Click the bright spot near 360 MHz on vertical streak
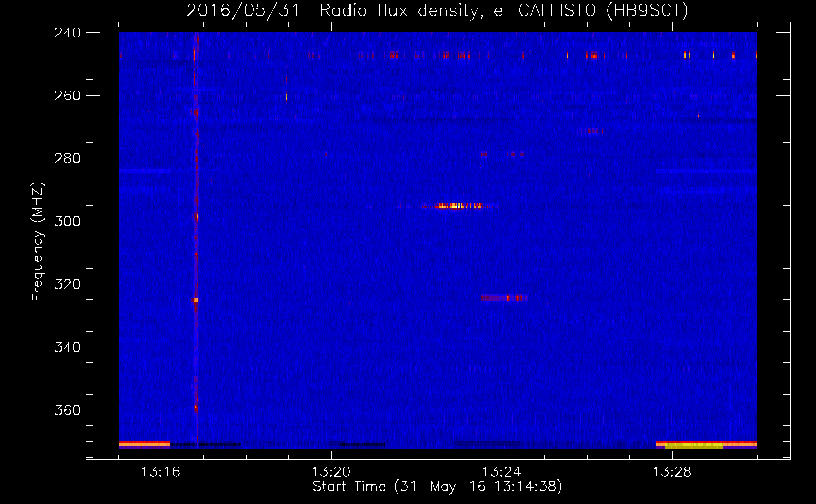Screen dimensions: 816x504 tap(196, 409)
